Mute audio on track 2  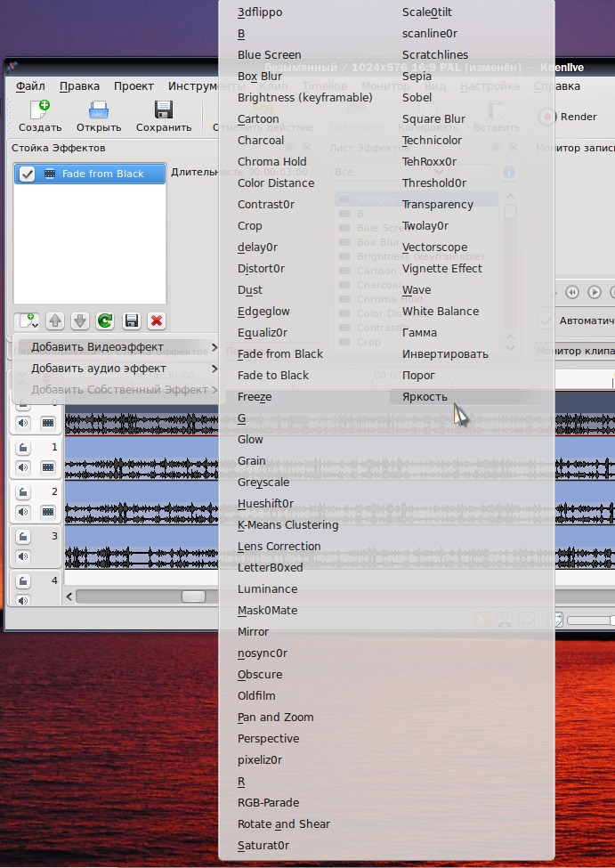click(x=23, y=512)
